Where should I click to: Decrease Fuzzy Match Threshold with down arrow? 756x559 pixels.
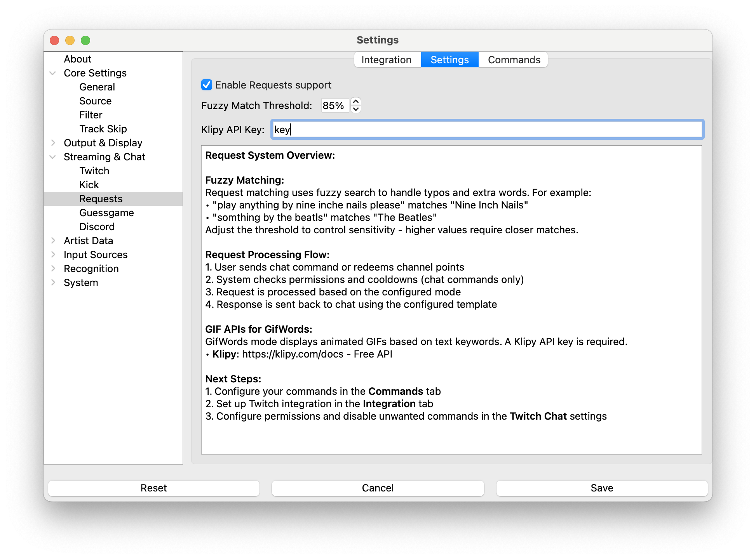click(x=355, y=109)
